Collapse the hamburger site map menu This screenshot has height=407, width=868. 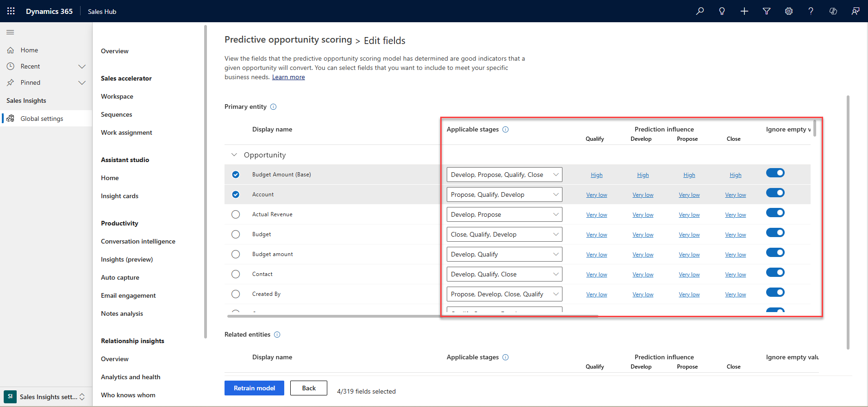(10, 32)
